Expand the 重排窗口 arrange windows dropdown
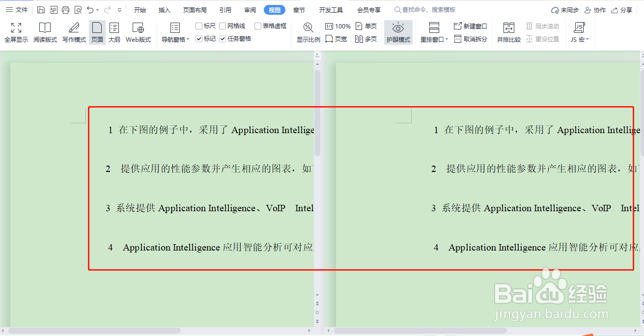The image size is (644, 336). point(433,39)
